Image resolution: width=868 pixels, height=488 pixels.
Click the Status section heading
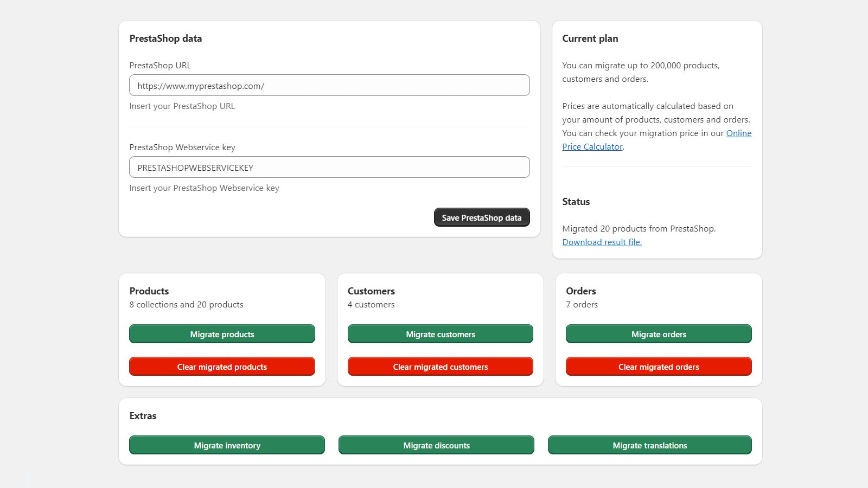click(575, 201)
